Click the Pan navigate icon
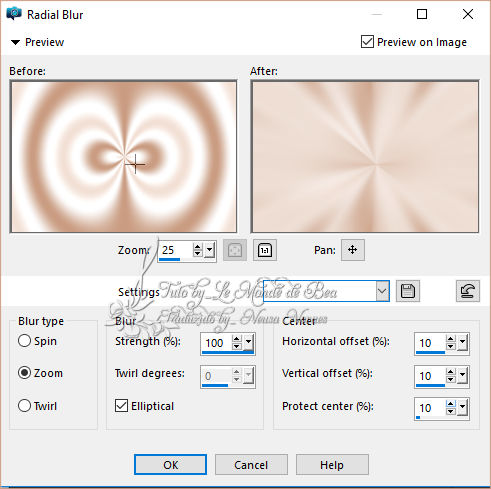This screenshot has width=491, height=489. tap(353, 250)
